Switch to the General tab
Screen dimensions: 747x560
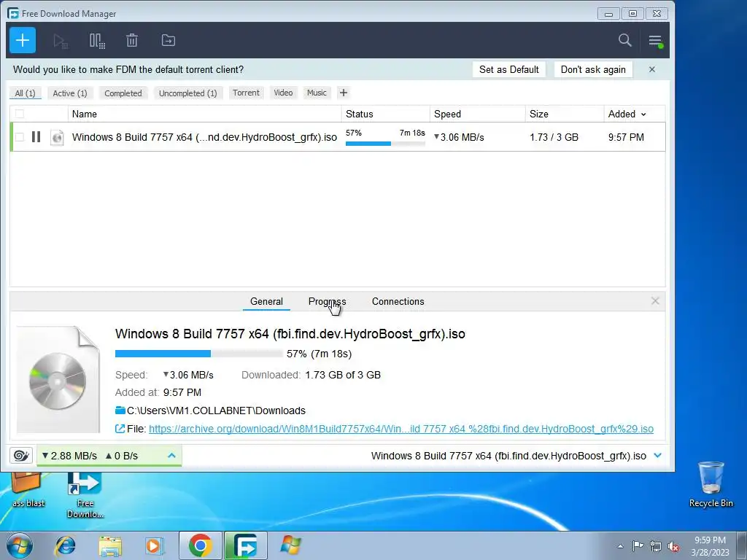tap(266, 301)
